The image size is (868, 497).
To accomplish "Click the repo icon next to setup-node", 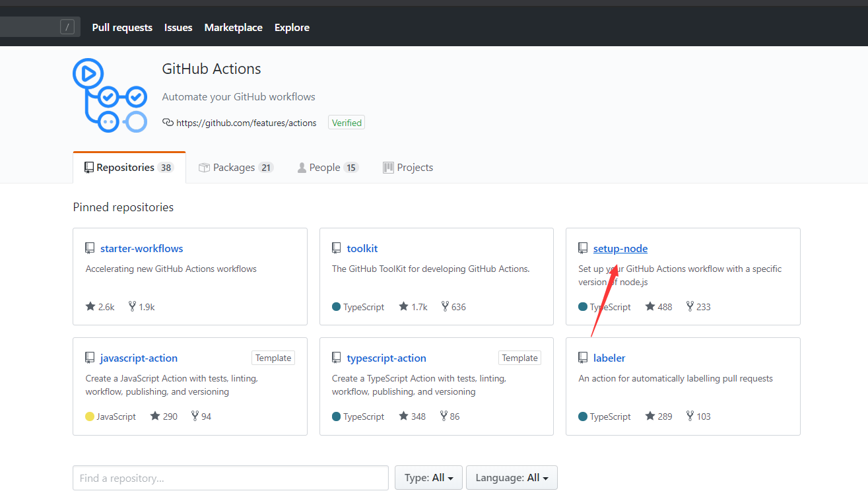I will point(583,248).
